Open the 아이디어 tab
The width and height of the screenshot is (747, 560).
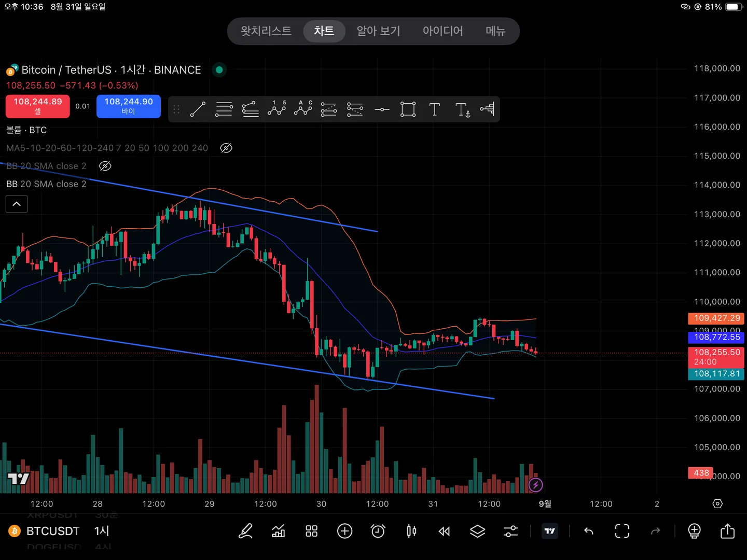point(443,31)
